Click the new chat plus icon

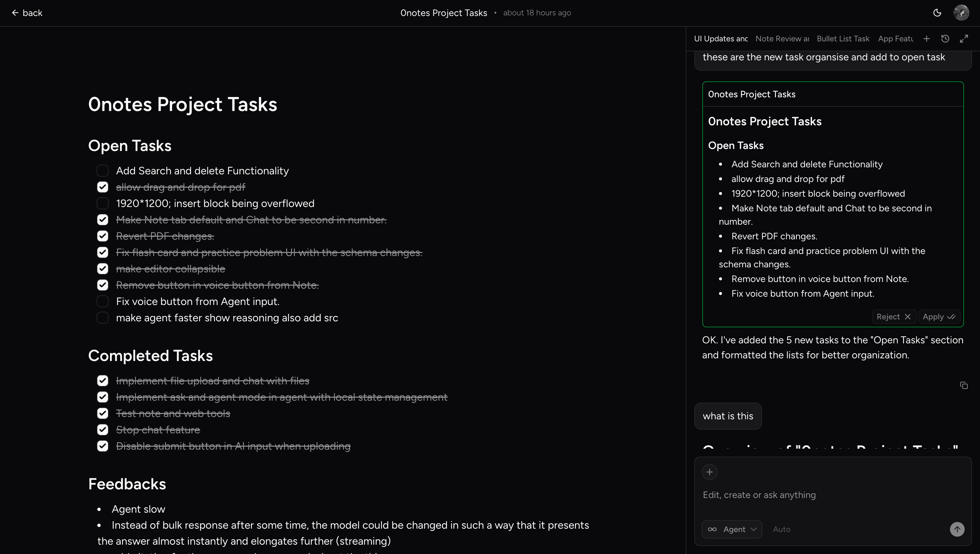click(926, 38)
